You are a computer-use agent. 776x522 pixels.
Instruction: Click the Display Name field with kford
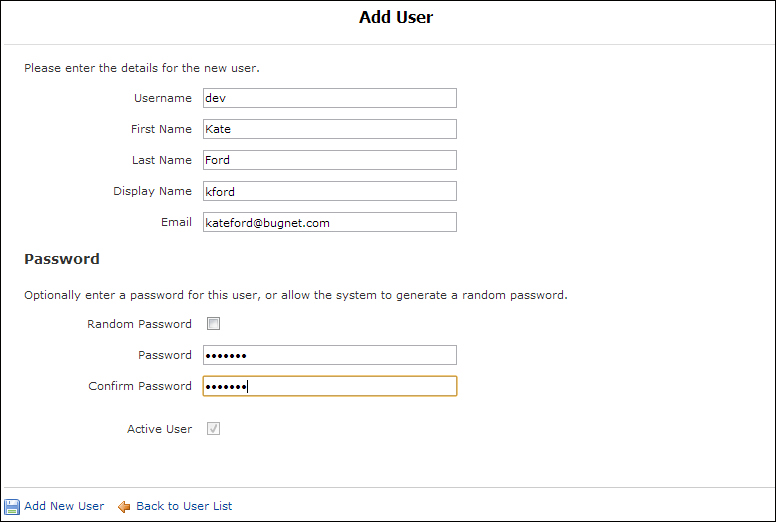[x=329, y=191]
